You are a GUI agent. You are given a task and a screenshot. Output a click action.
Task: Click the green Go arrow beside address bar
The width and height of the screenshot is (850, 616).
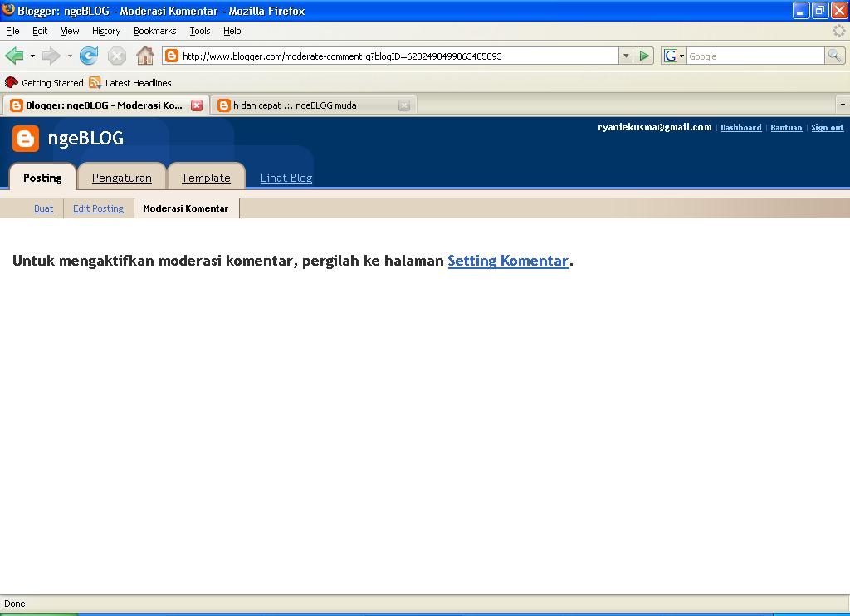pyautogui.click(x=644, y=56)
